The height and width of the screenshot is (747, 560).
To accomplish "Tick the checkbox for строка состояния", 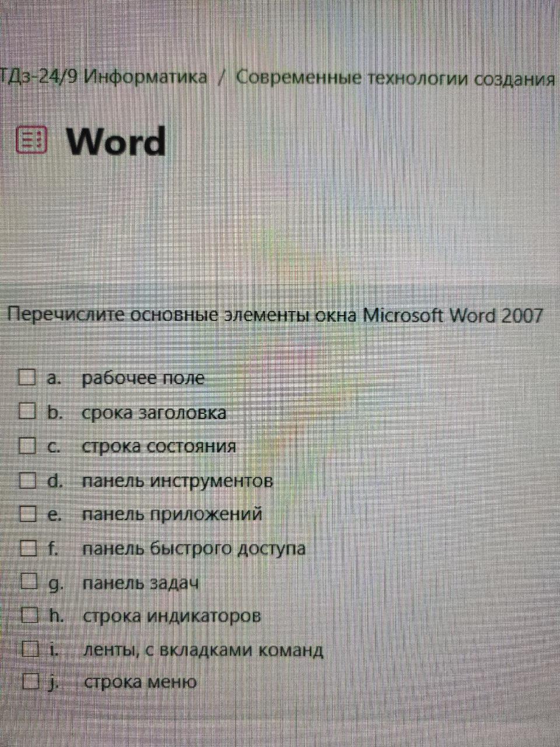I will [27, 445].
